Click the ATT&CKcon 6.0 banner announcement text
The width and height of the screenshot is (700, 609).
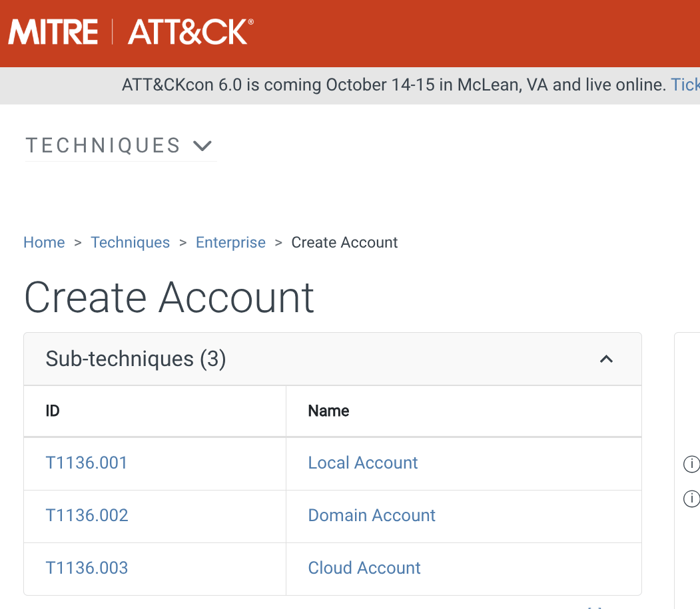394,85
